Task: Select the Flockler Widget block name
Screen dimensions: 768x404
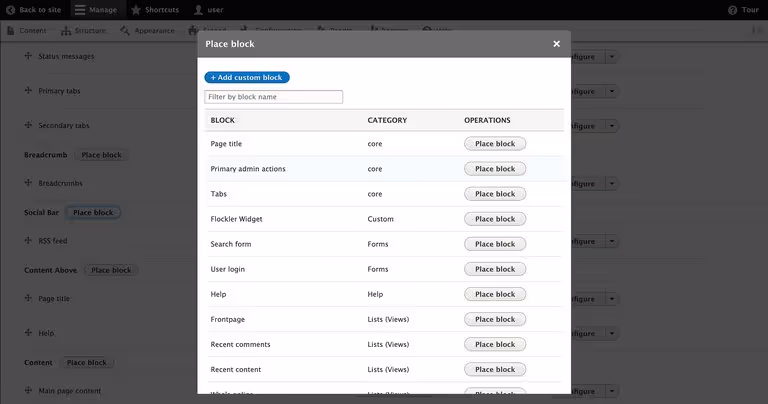Action: (x=237, y=219)
